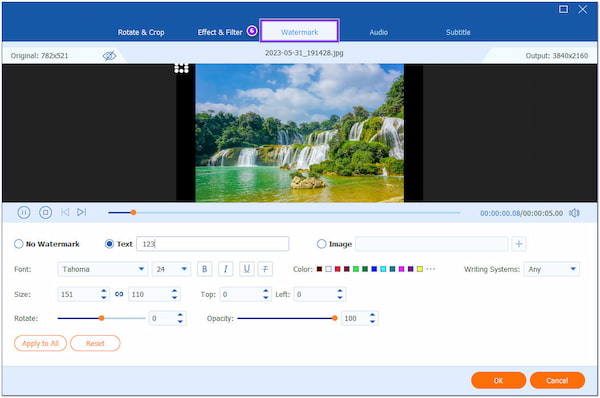Step to the next frame
This screenshot has height=398, width=600.
tap(82, 212)
